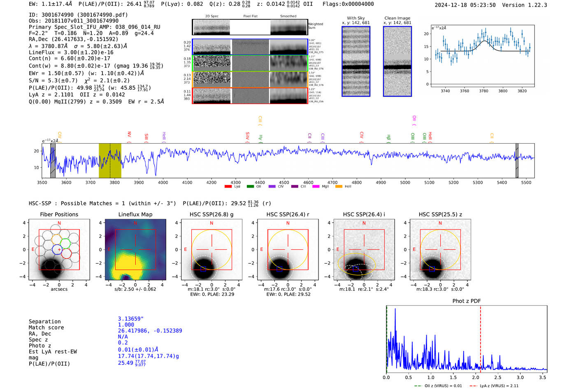Viewport: 576px width, 392px height.
Task: Click the OII z (VIRUS) = 0.01 legend entry
Action: pos(438,386)
